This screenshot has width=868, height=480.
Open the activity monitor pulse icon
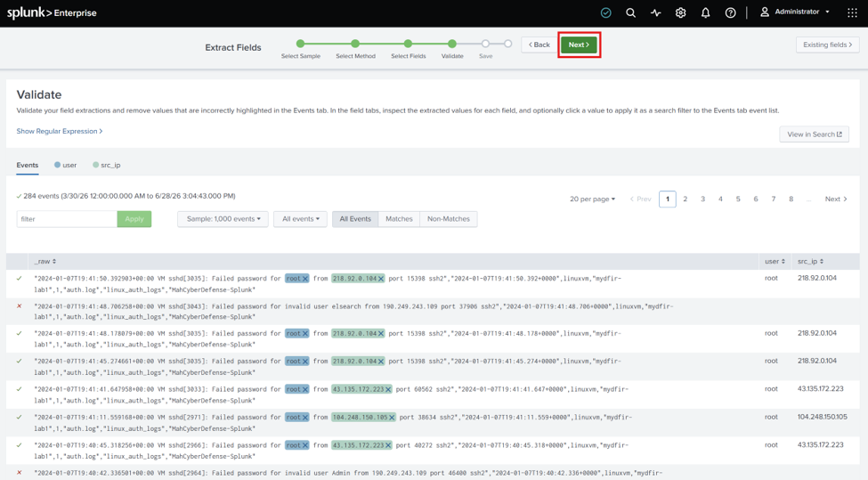tap(655, 12)
